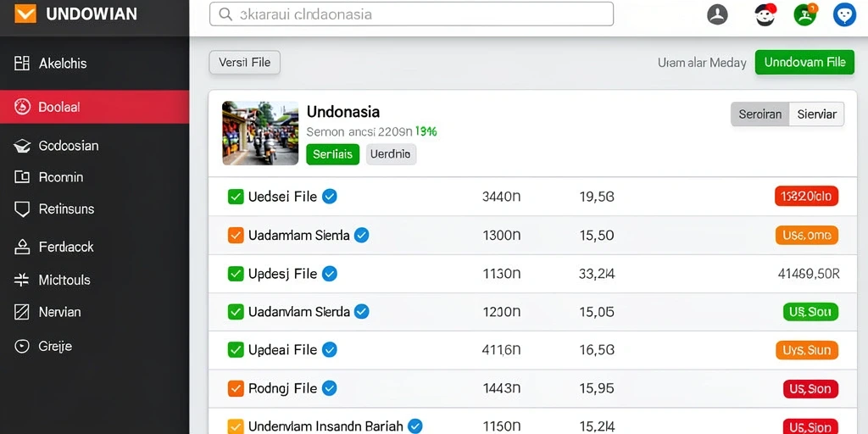
Task: Click the Versil File button
Action: (245, 63)
